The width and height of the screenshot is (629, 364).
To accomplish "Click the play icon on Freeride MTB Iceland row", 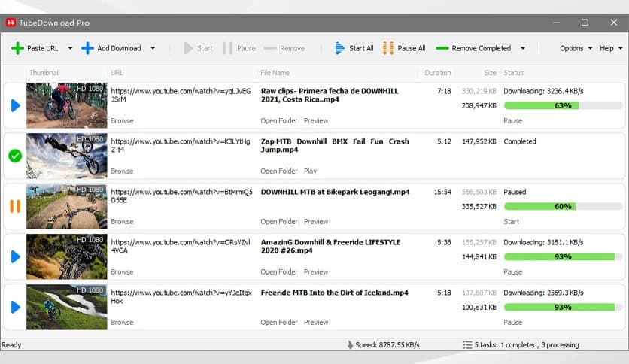I will point(15,307).
